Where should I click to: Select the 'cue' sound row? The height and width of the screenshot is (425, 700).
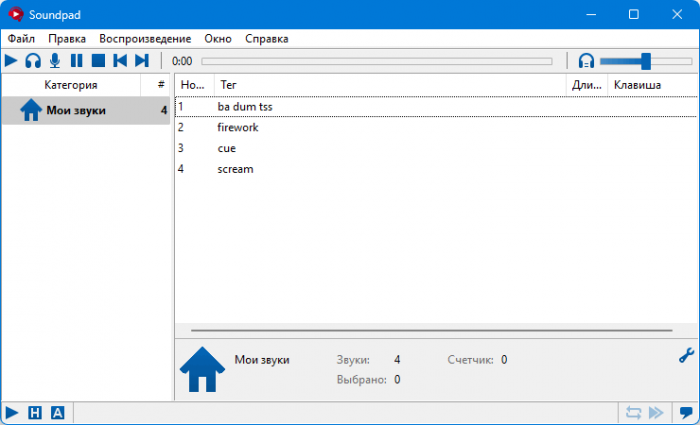point(436,148)
